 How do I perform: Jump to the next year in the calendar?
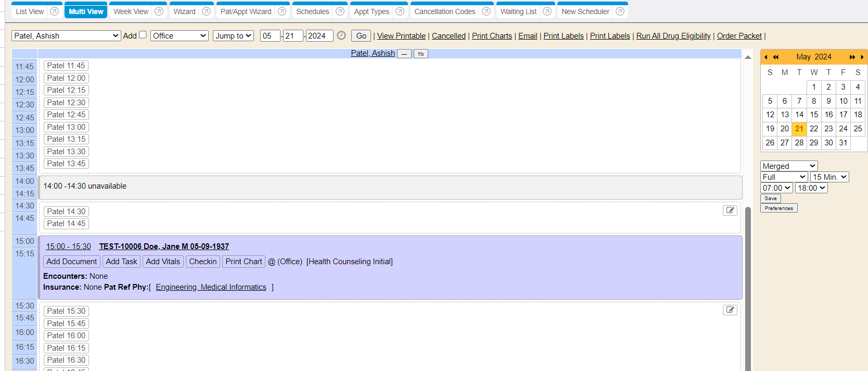click(852, 57)
